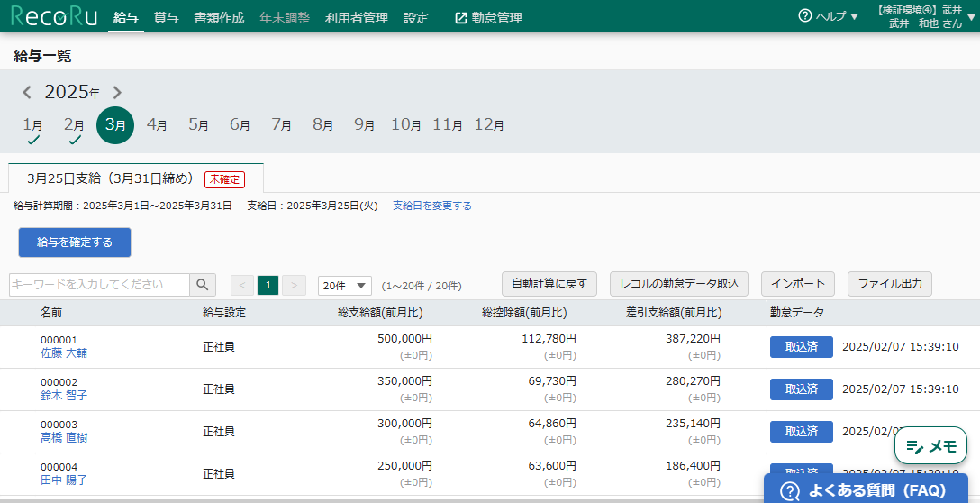Click 給与を確定する button

point(75,242)
